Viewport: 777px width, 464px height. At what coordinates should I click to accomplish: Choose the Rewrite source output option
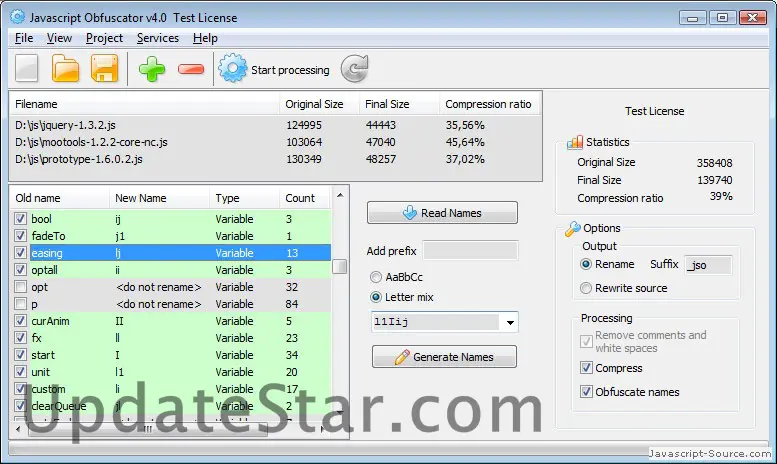click(x=586, y=288)
